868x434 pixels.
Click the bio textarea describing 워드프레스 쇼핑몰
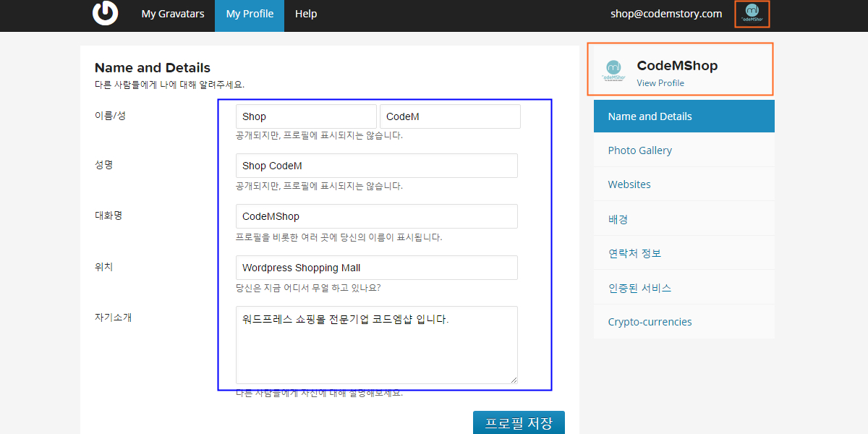tap(376, 344)
